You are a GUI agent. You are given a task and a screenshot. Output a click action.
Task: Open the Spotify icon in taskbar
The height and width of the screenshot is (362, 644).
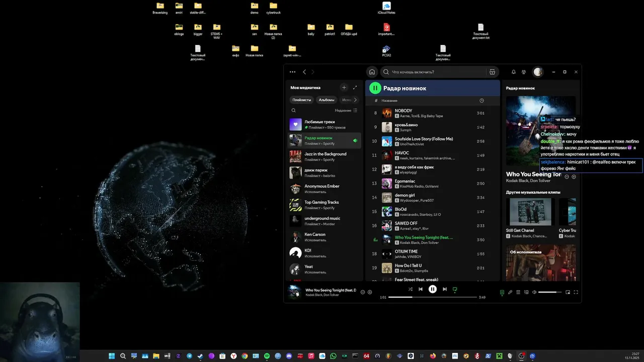click(x=267, y=356)
